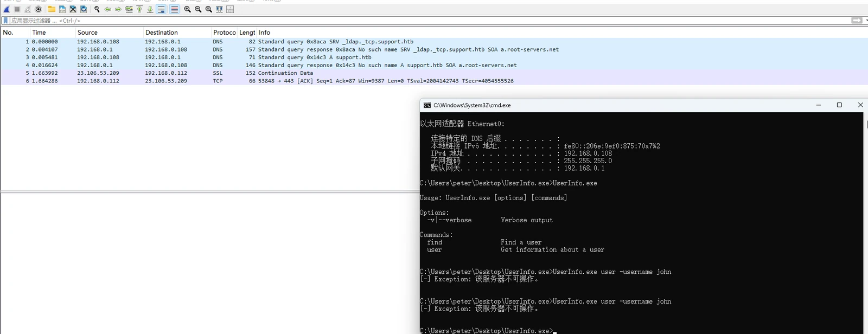Zoom in the main window text
This screenshot has width=868, height=334.
tap(188, 9)
